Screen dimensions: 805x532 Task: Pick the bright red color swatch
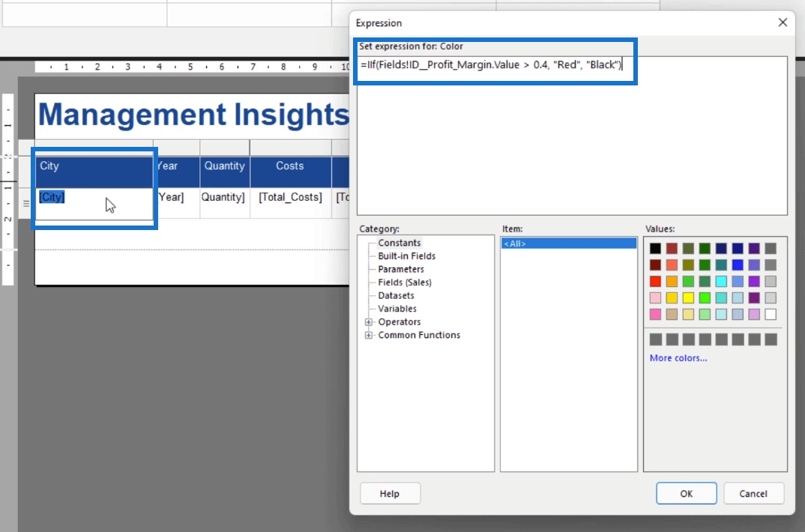click(x=655, y=281)
